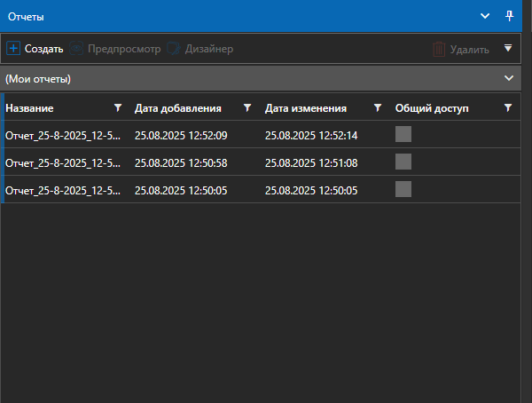Sort by Дата изменения column header
This screenshot has width=532, height=403.
(305, 108)
